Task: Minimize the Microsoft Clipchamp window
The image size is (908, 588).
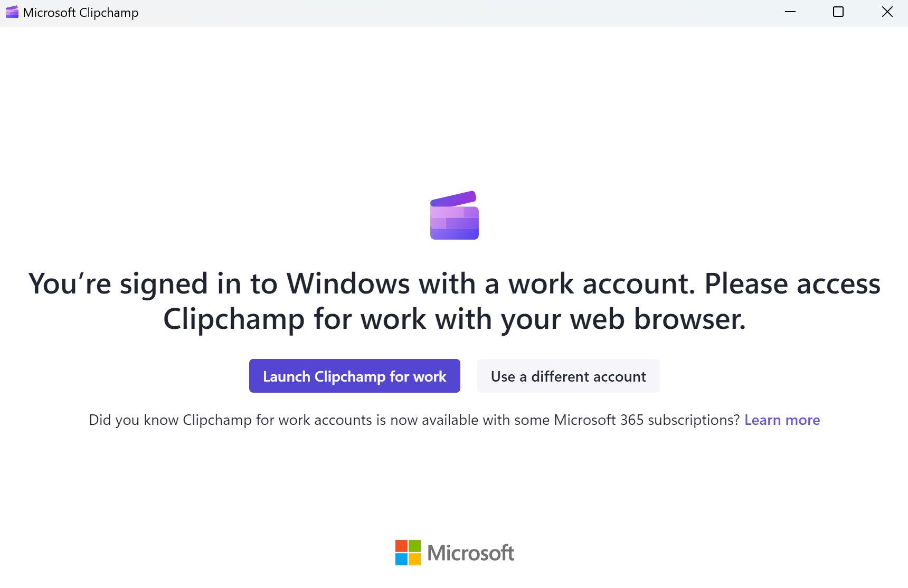Action: point(790,12)
